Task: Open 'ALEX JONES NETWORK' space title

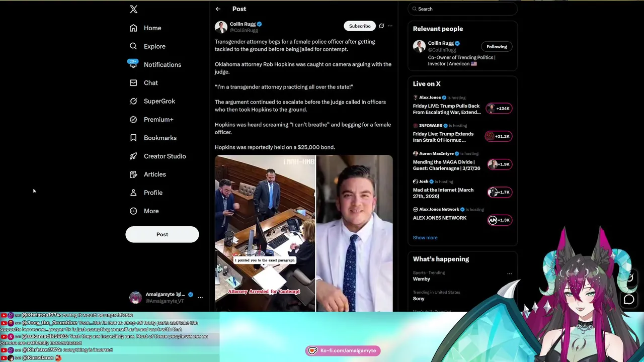Action: click(x=440, y=218)
